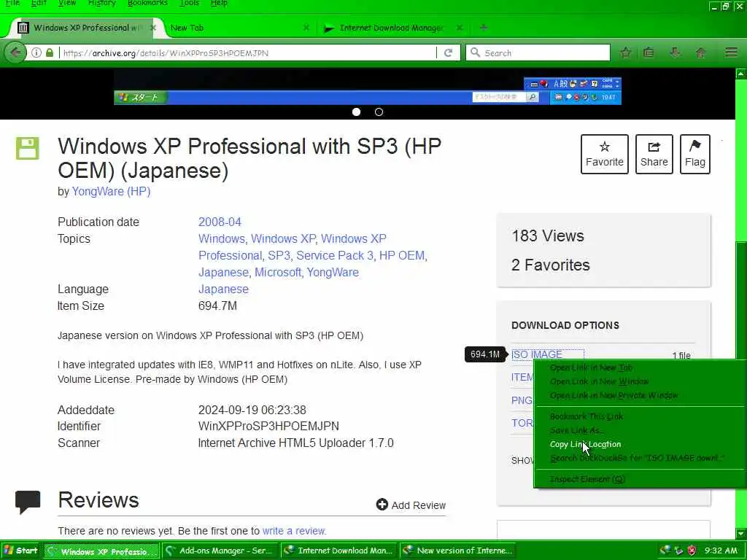747x560 pixels.
Task: Click the red shield system tray icon
Action: click(x=692, y=551)
